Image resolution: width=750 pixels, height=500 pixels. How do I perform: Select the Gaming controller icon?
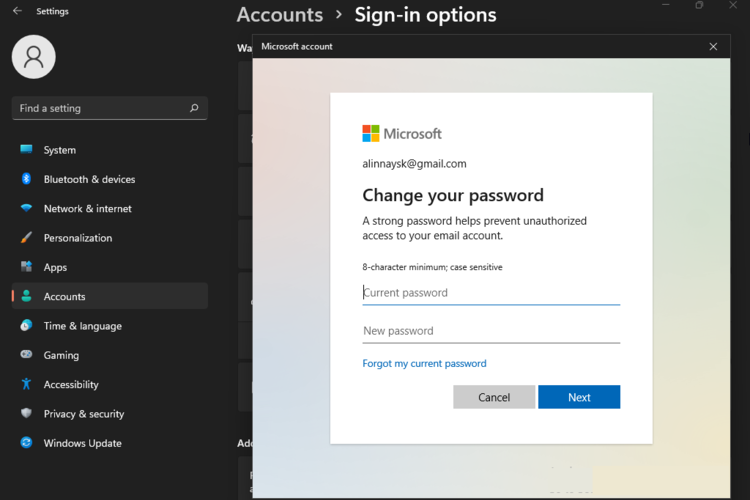(27, 355)
